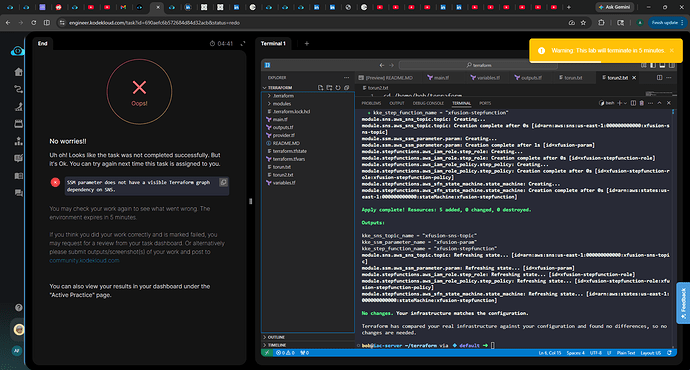Click the End tab on task panel
This screenshot has width=690, height=370.
pyautogui.click(x=43, y=43)
